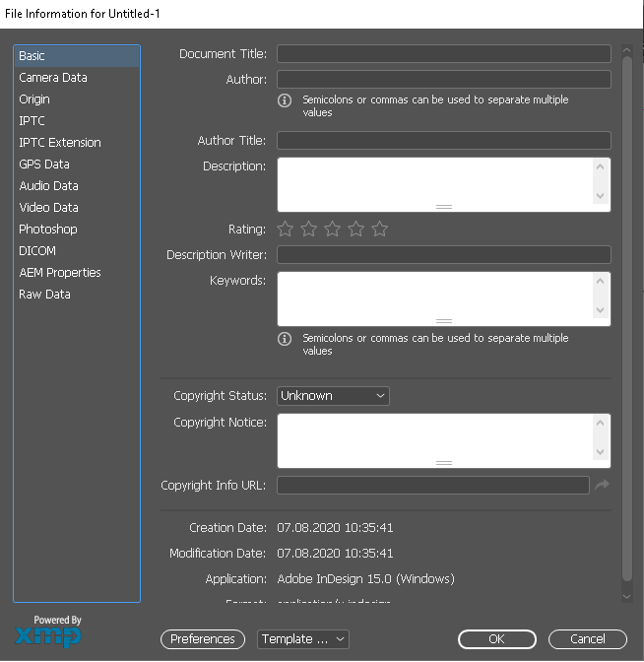The height and width of the screenshot is (662, 644).
Task: View the Raw Data category
Action: point(77,295)
